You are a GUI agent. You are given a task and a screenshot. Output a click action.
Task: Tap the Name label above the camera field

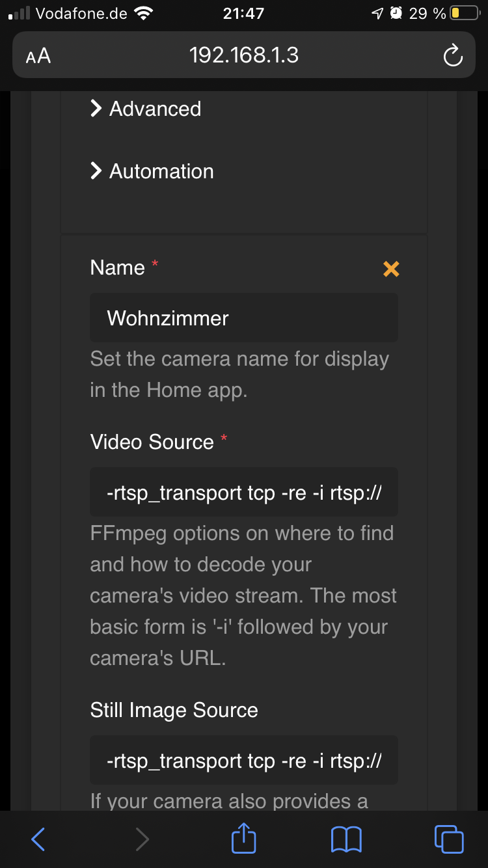pos(116,267)
